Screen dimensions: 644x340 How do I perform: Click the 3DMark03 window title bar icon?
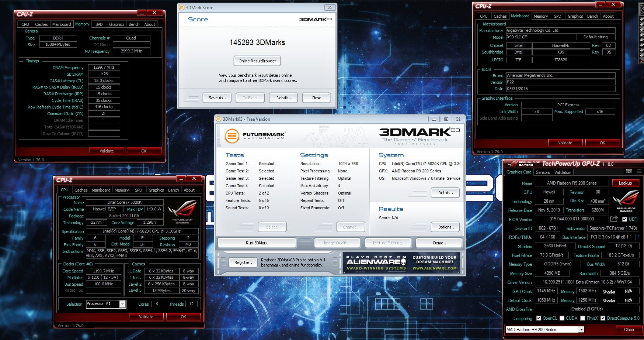tap(219, 119)
